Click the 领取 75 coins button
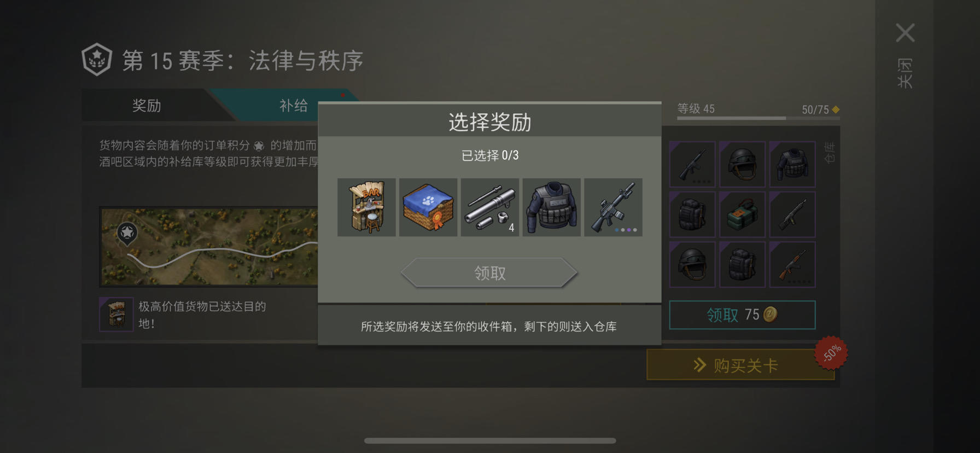 click(x=742, y=315)
